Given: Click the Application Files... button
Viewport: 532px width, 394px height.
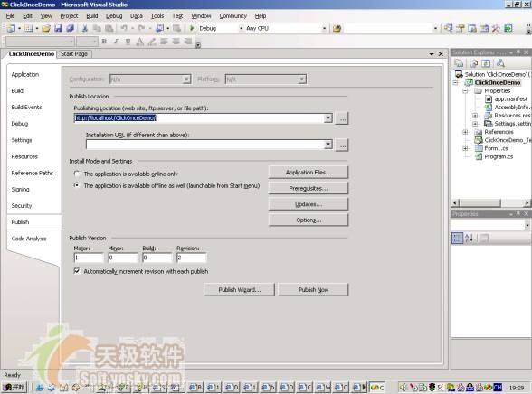Looking at the screenshot, I should pos(309,172).
